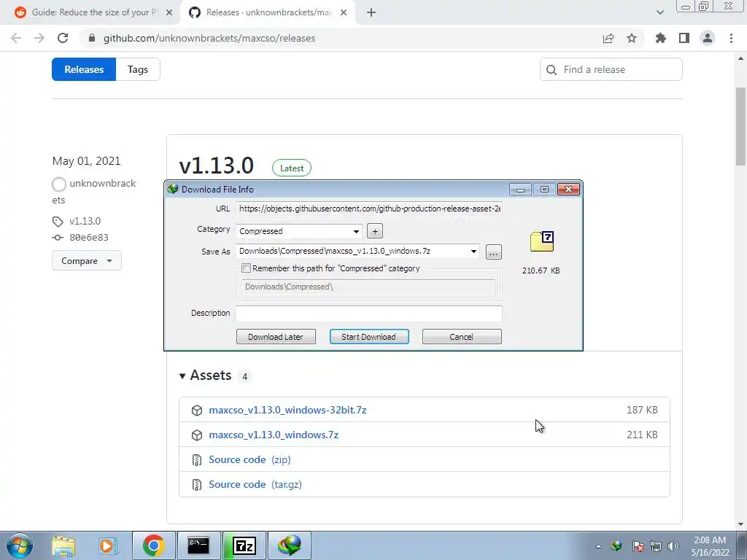Switch to the Releases unknownbrackets tab
The height and width of the screenshot is (560, 747).
[x=267, y=12]
